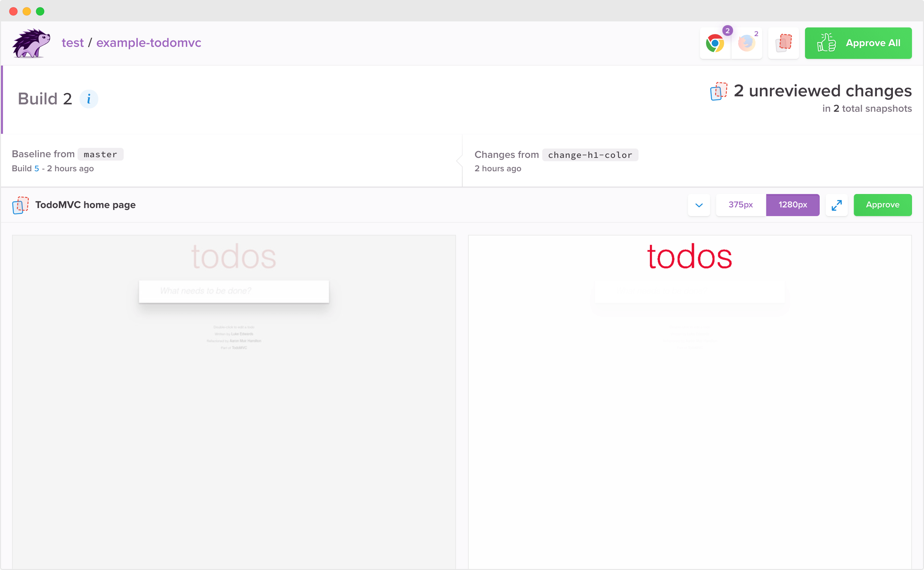Click the Percy hedgehog logo icon
This screenshot has width=924, height=570.
(32, 42)
